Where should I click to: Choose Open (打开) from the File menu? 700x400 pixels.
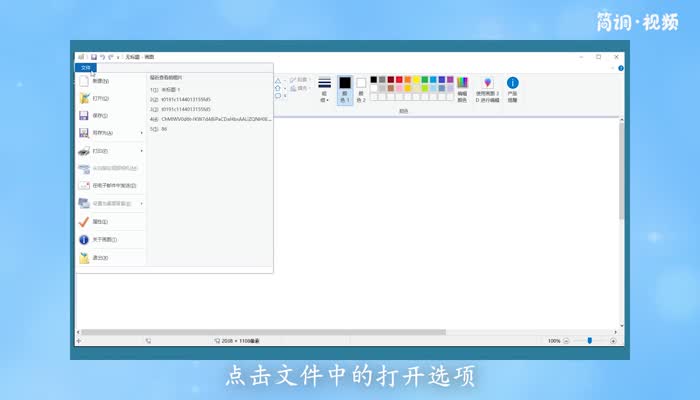pyautogui.click(x=100, y=98)
